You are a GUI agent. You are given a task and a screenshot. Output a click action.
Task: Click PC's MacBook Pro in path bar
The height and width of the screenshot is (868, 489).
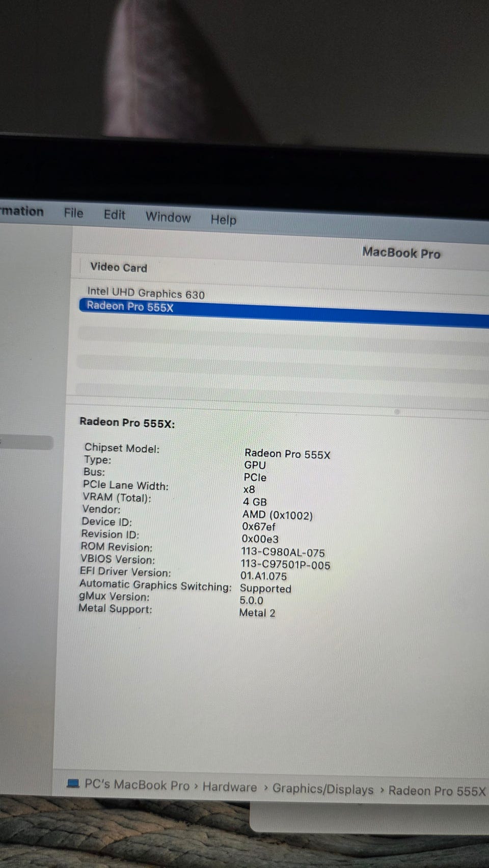(x=137, y=785)
